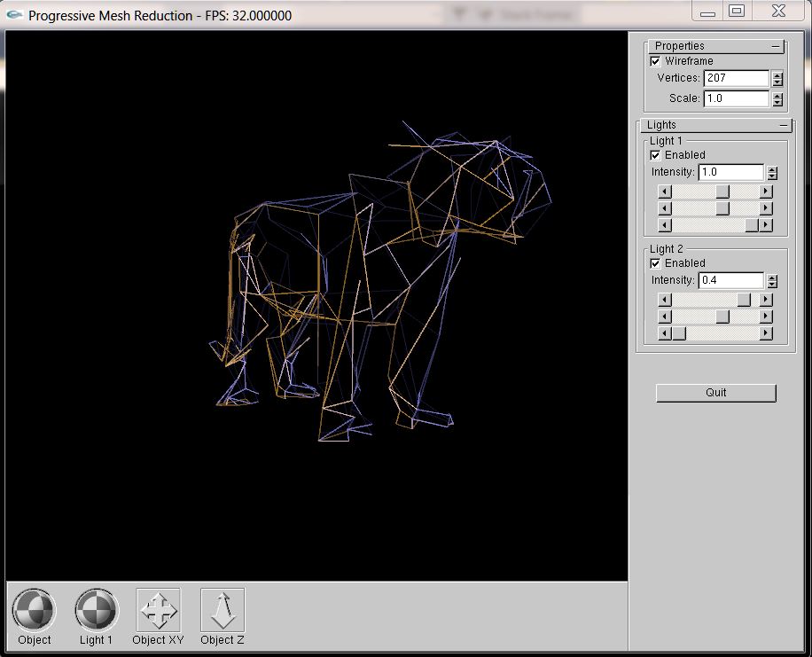Screen dimensions: 812x657
Task: Click the thumb of Light 1 middle slider
Action: tap(722, 208)
